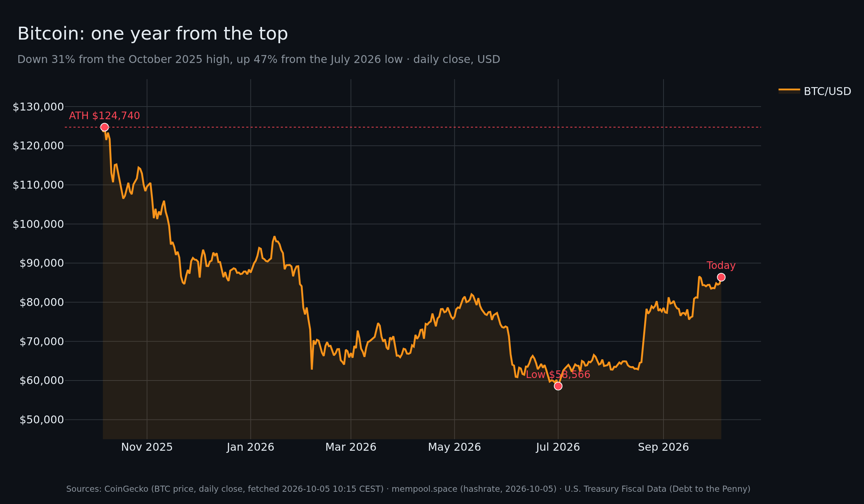Image resolution: width=864 pixels, height=504 pixels.
Task: Click the $90,000 y-axis label
Action: [x=42, y=263]
